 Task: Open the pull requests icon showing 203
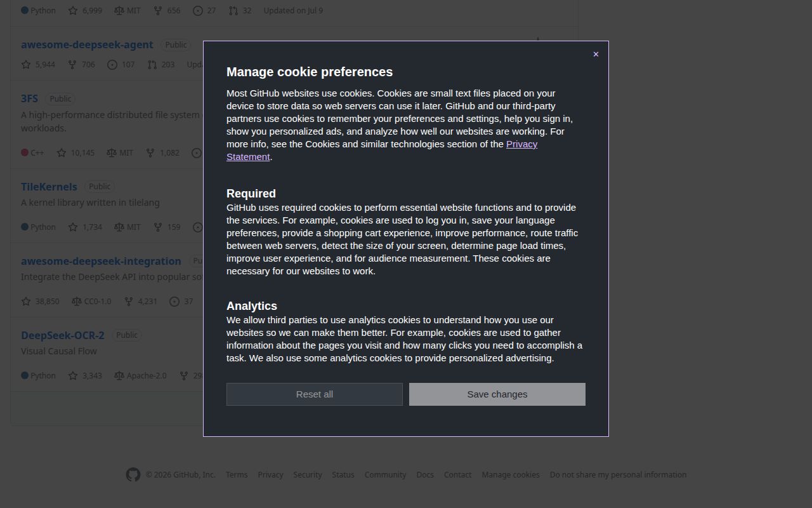coord(152,65)
